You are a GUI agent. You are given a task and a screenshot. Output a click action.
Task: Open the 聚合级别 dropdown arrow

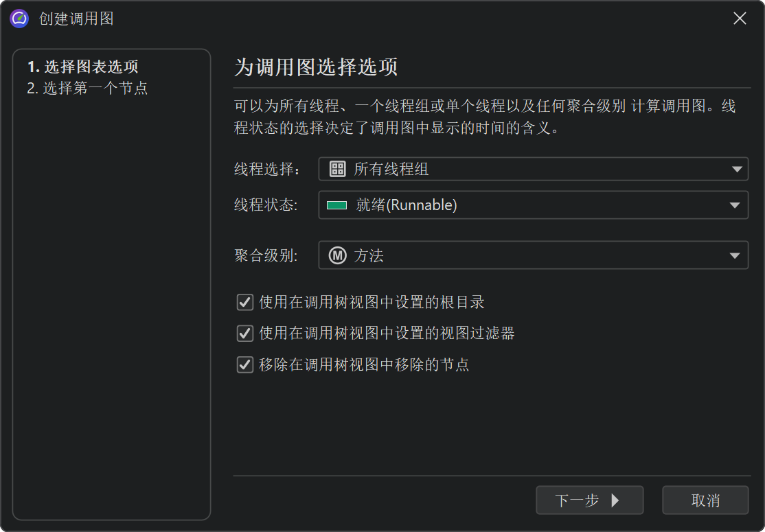click(736, 256)
